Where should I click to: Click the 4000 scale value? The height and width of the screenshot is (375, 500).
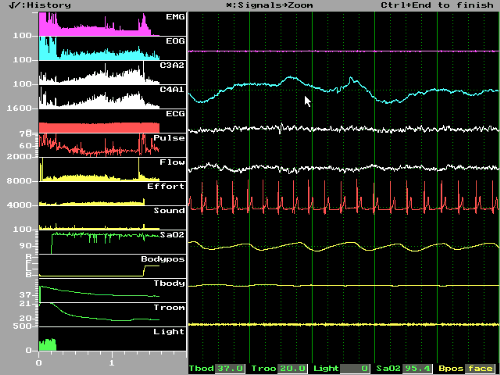click(x=19, y=205)
